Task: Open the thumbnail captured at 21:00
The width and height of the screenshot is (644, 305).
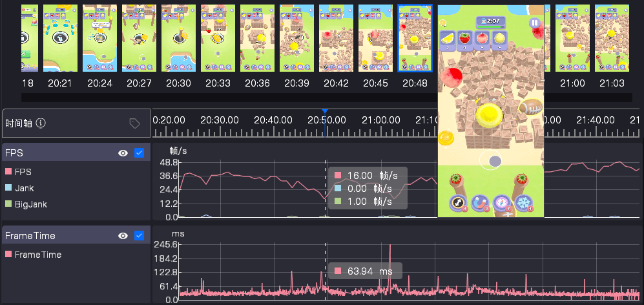Action: [x=572, y=38]
